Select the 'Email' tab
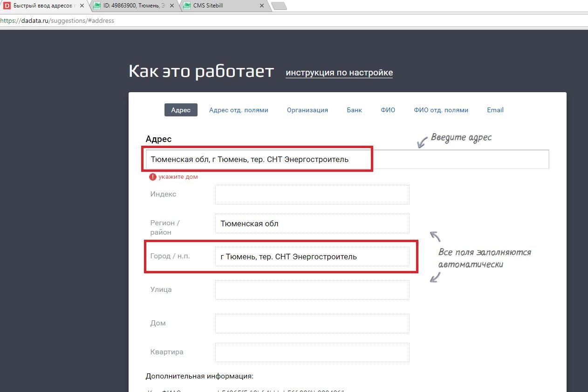Screen dimensions: 588x392 (x=495, y=110)
